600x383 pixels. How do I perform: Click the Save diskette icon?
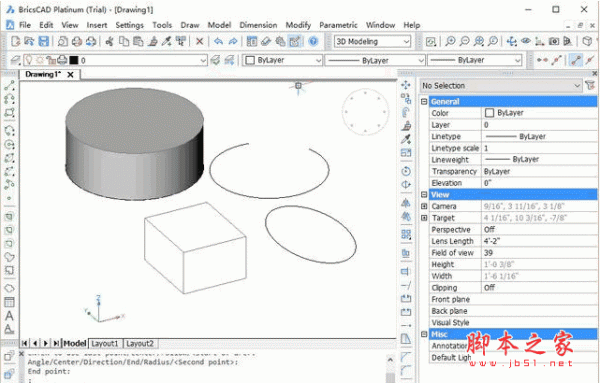pyautogui.click(x=44, y=41)
